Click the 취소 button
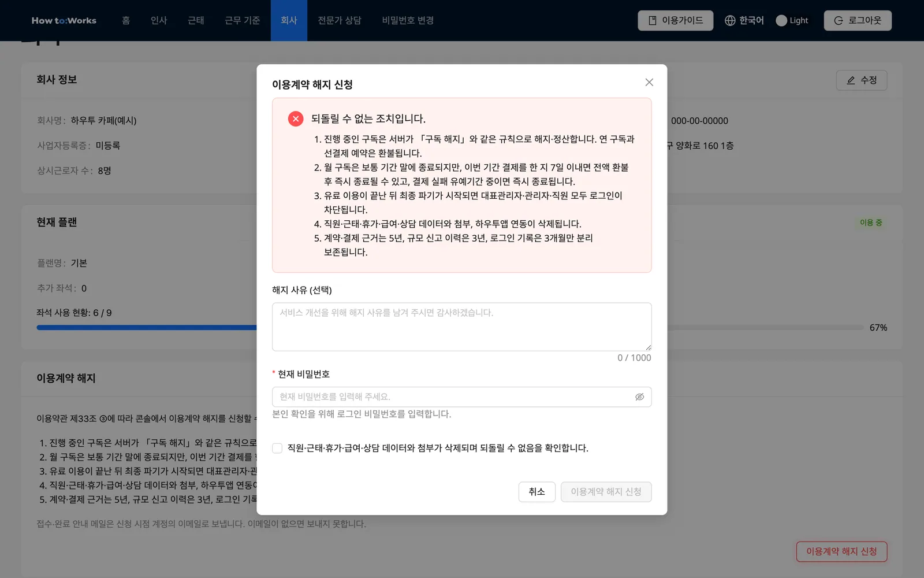This screenshot has width=924, height=578. coord(537,492)
